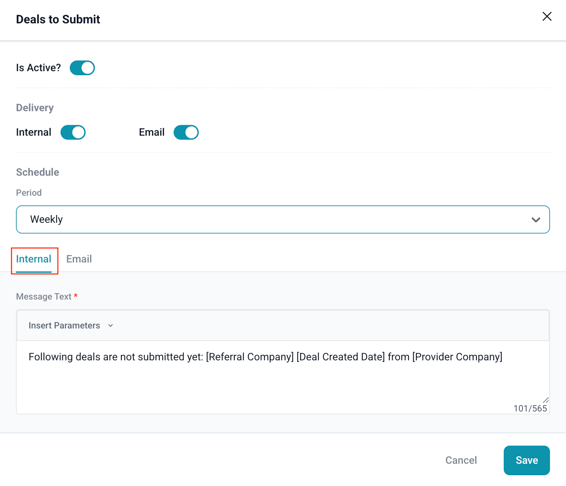Open the Insert Parameters menu

coord(71,326)
